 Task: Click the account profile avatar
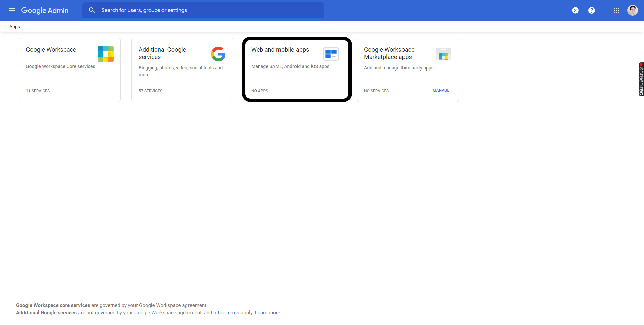[x=633, y=10]
